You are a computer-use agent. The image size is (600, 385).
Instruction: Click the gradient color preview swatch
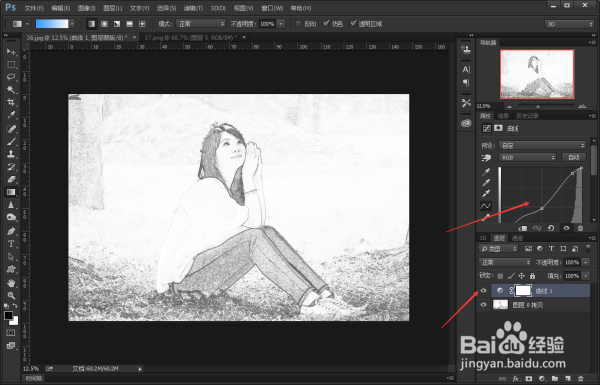52,24
